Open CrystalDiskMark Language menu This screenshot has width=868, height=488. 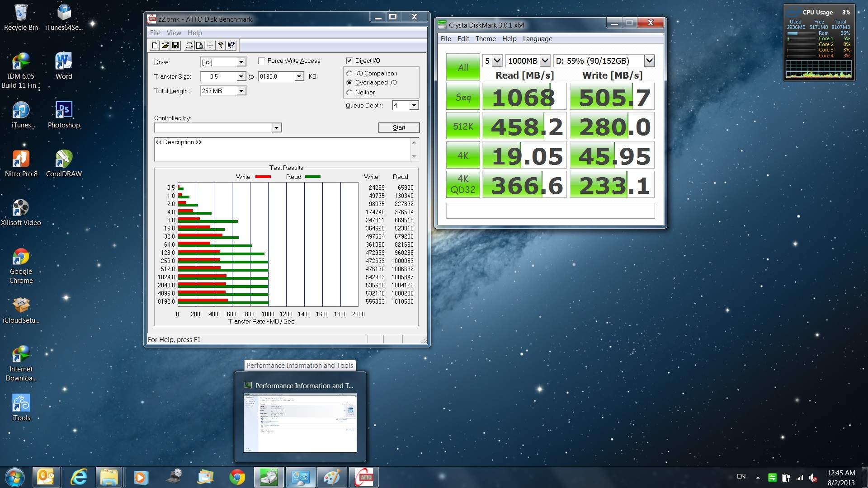coord(538,39)
